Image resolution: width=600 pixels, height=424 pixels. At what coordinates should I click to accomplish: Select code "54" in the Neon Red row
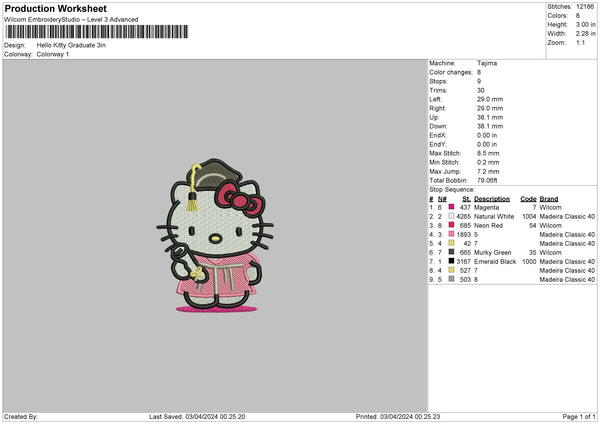[x=533, y=225]
